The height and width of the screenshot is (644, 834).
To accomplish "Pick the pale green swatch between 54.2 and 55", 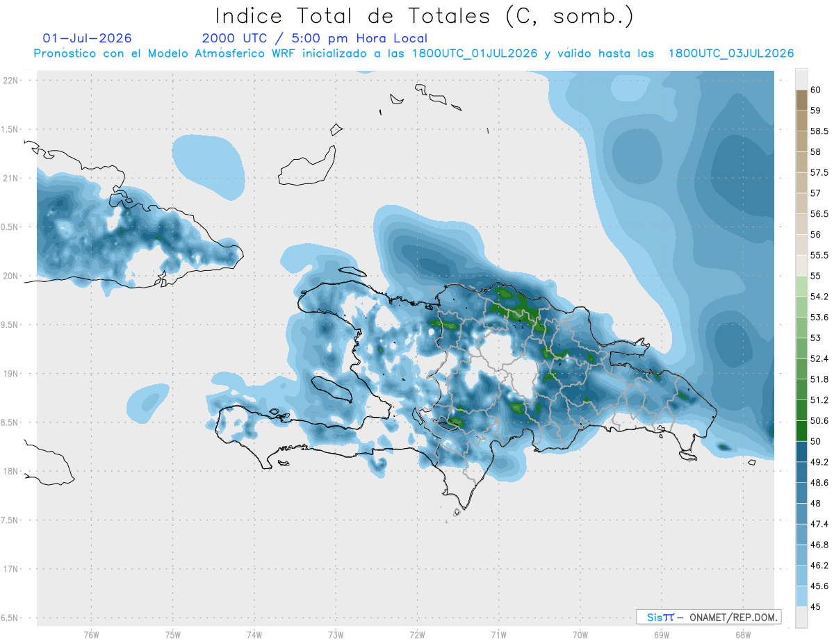I will coord(801,286).
